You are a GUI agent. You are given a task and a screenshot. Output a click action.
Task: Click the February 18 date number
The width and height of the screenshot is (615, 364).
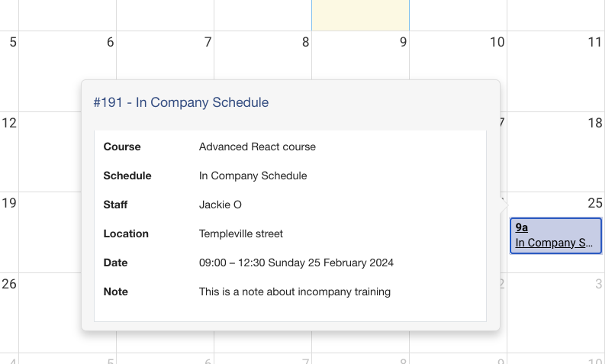pos(595,123)
